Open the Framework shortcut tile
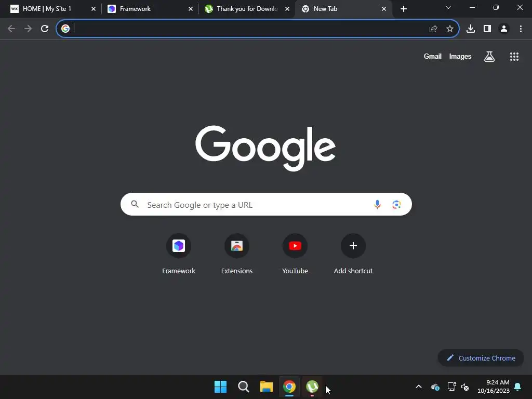532x399 pixels. pos(179,254)
